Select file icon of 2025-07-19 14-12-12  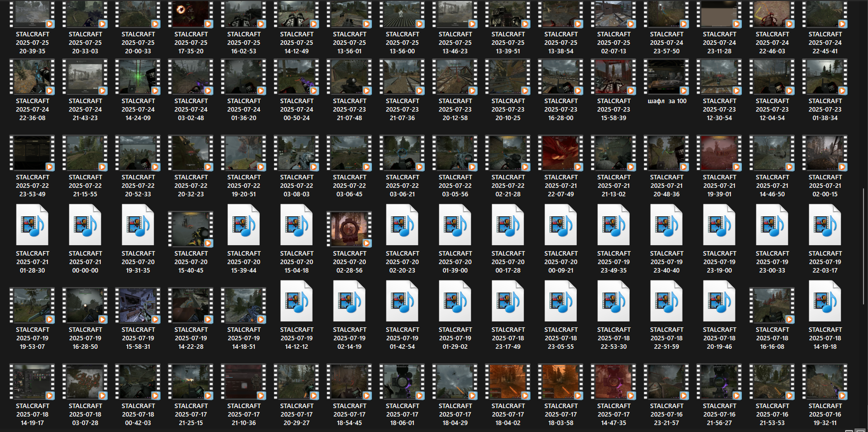(297, 301)
